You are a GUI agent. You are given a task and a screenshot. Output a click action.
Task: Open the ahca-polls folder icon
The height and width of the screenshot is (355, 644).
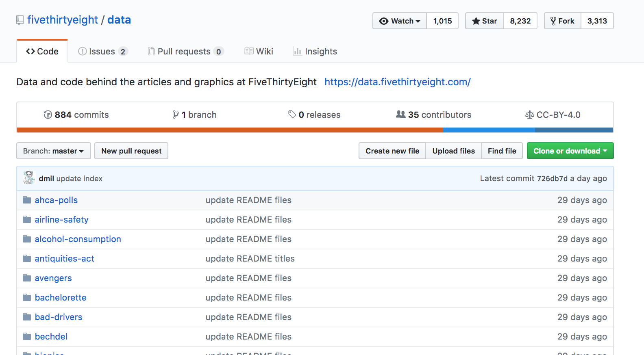tap(27, 200)
